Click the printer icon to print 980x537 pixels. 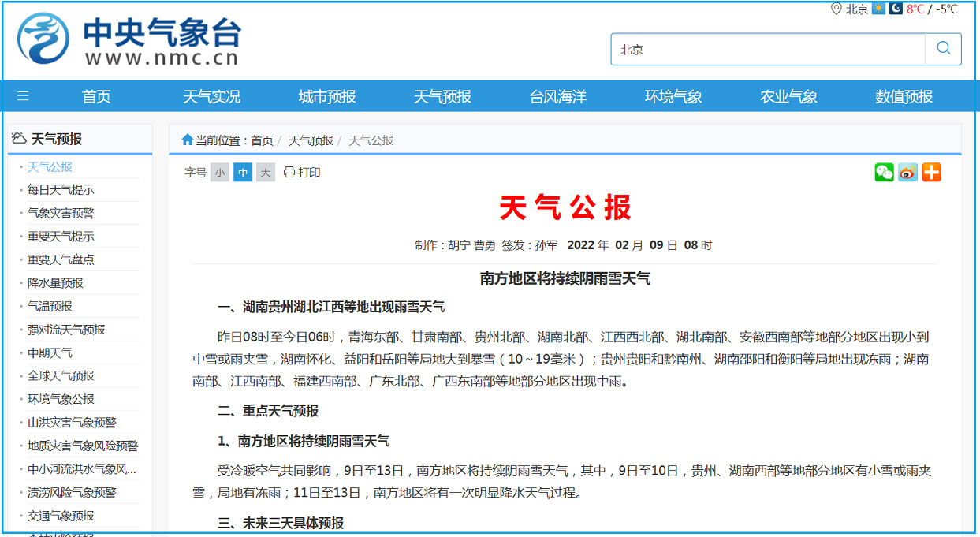pyautogui.click(x=289, y=173)
